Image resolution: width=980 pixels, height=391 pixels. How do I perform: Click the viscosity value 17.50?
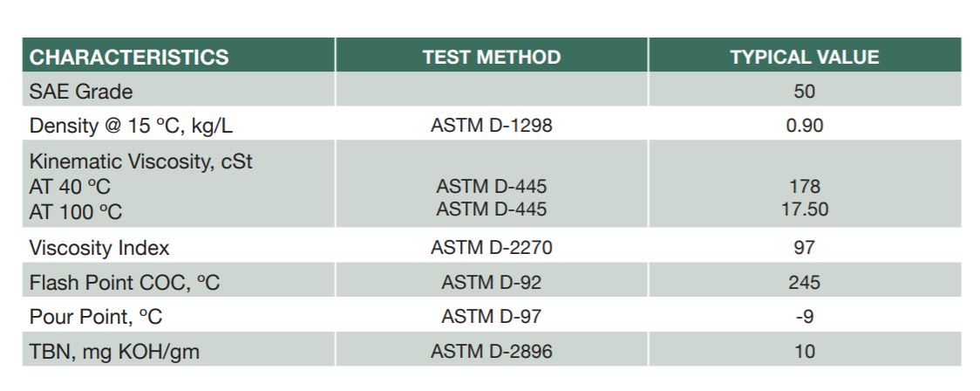tap(804, 209)
